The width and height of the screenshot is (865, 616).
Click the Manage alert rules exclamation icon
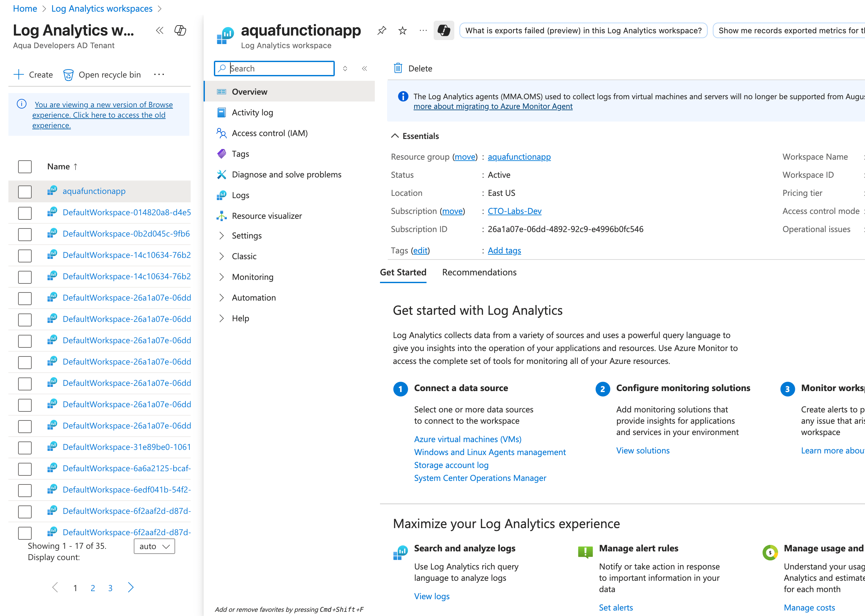coord(585,552)
